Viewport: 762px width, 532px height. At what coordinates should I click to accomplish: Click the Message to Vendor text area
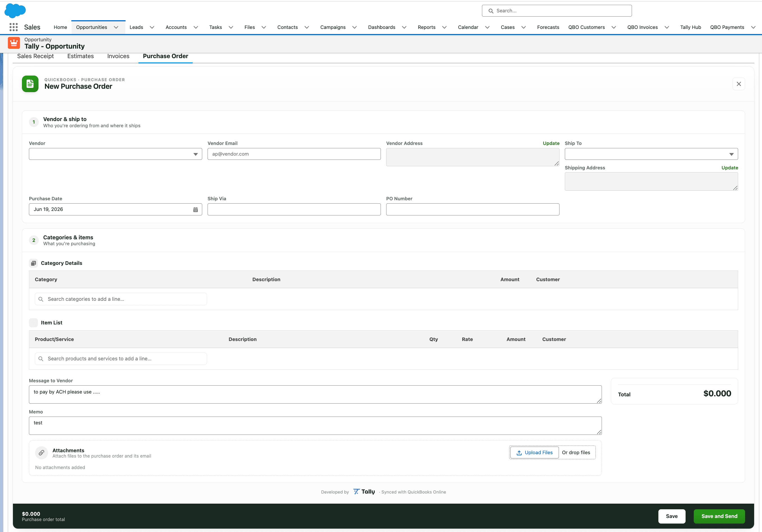click(315, 395)
